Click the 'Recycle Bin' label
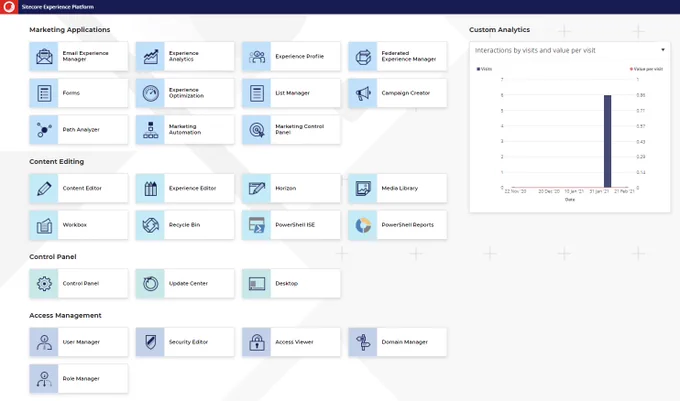 (x=184, y=225)
